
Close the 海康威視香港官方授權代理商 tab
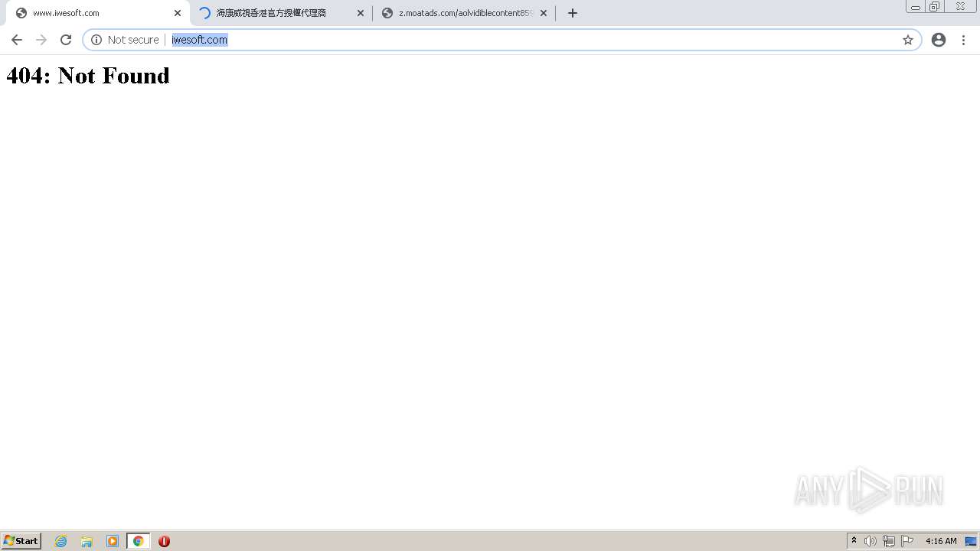click(361, 13)
